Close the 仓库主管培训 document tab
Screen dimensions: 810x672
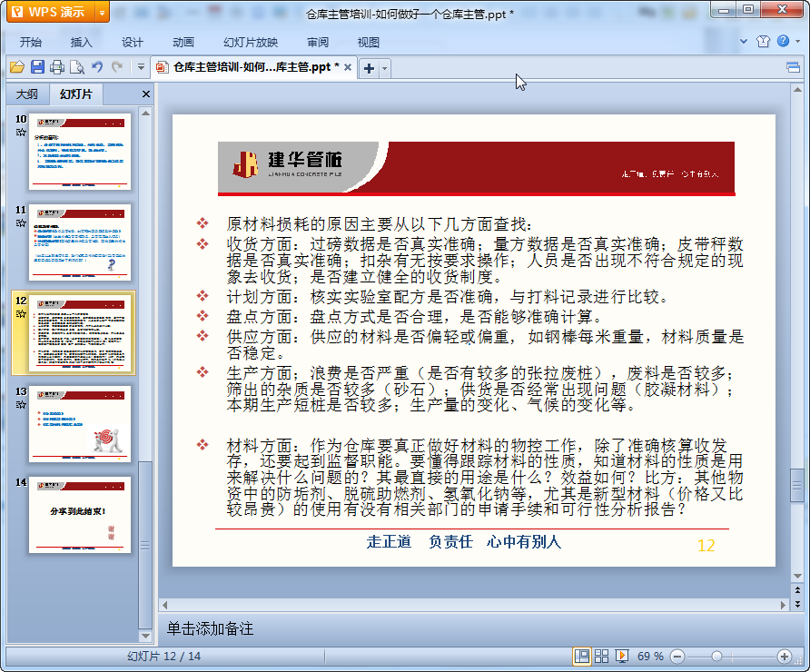348,67
